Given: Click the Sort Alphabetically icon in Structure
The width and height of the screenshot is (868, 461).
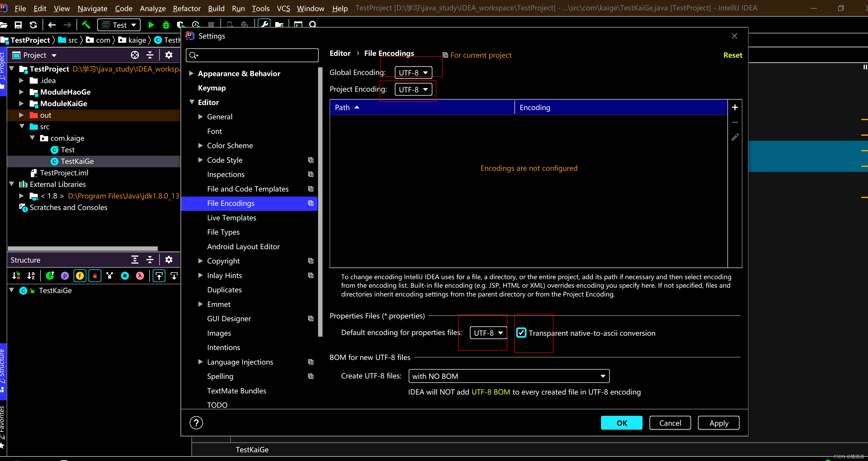Looking at the screenshot, I should (31, 276).
